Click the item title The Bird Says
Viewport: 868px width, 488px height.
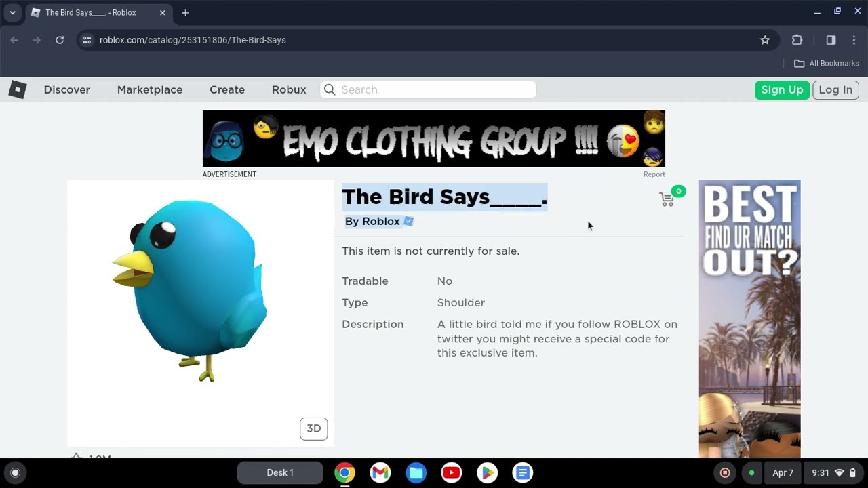tap(445, 197)
